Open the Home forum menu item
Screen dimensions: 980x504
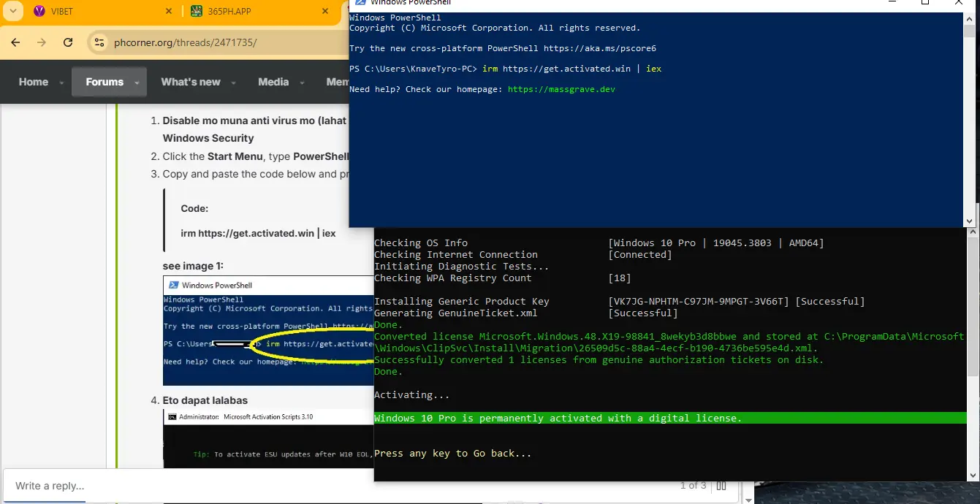point(34,82)
